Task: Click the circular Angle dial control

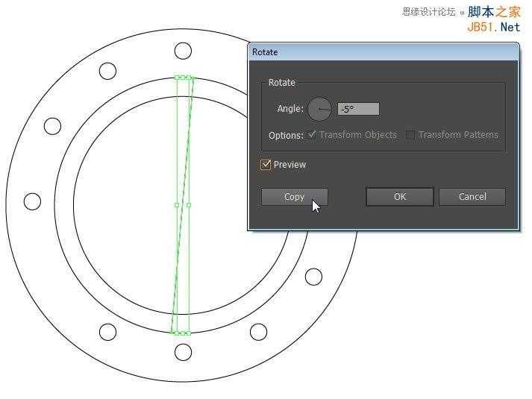Action: pyautogui.click(x=319, y=109)
